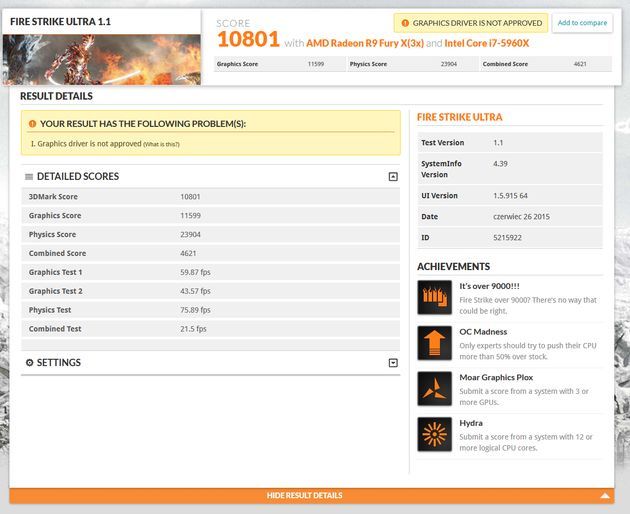Click the Combined Test 21.5 fps row
The width and height of the screenshot is (630, 514).
click(x=211, y=329)
